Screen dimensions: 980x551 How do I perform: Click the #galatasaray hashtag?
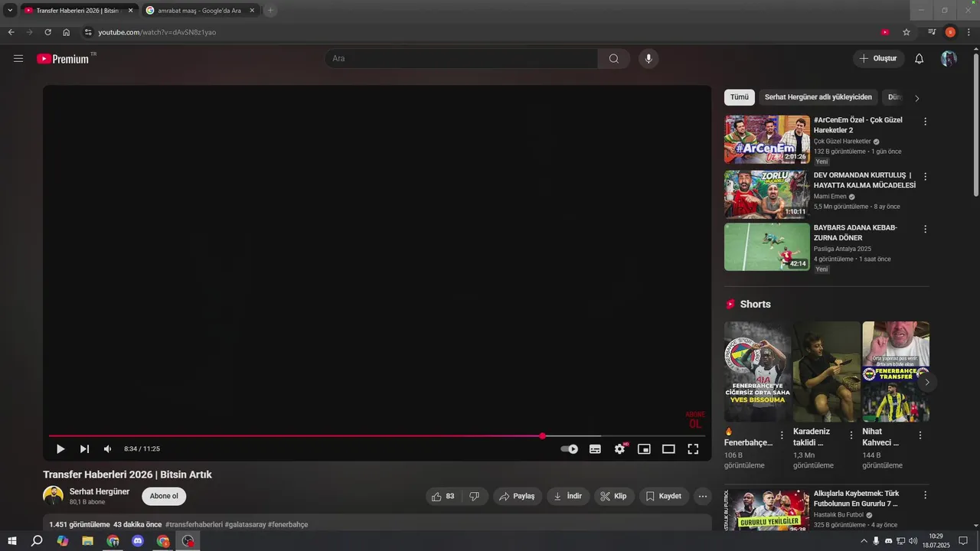(x=245, y=525)
